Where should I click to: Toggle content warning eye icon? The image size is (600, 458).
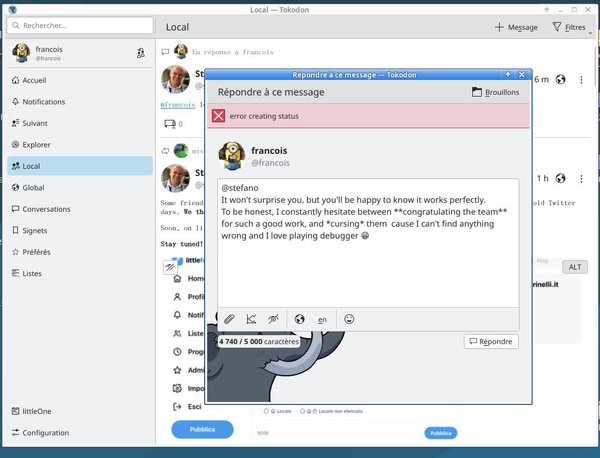click(273, 319)
